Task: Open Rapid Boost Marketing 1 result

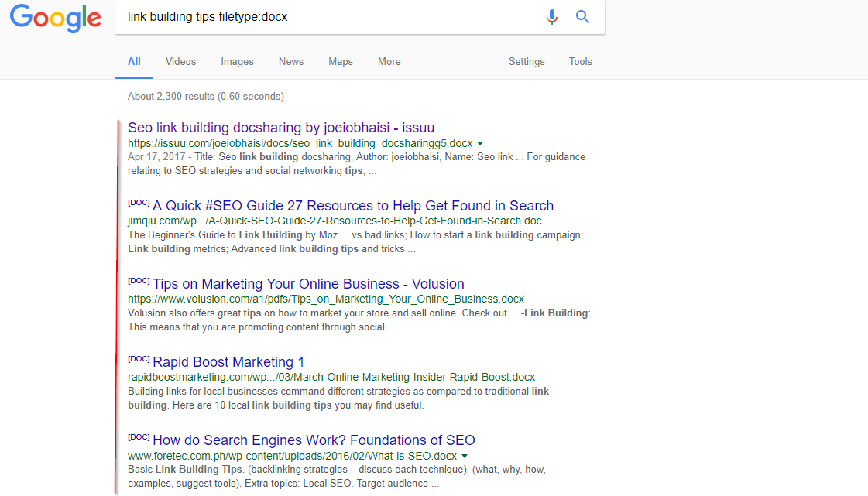Action: 228,361
